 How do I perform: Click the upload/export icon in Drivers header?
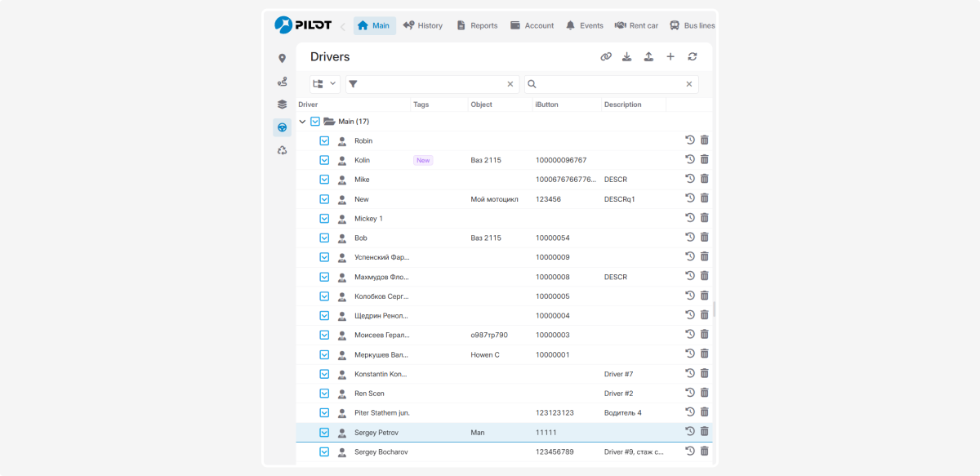point(648,57)
